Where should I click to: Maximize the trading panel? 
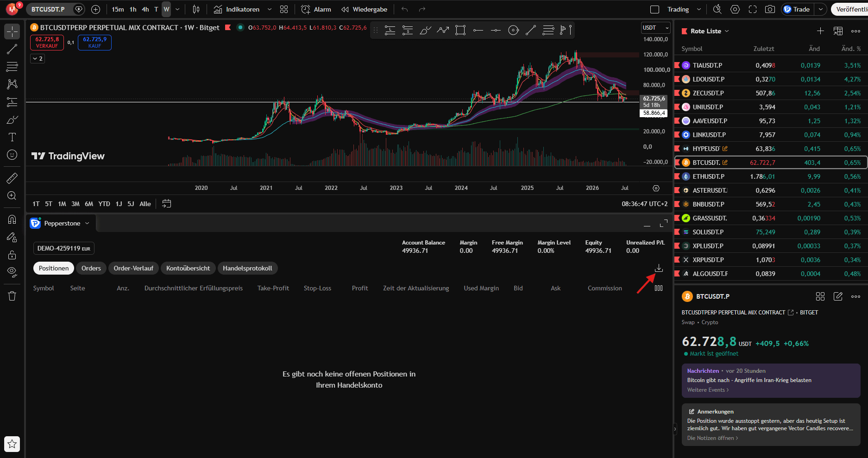click(x=664, y=223)
